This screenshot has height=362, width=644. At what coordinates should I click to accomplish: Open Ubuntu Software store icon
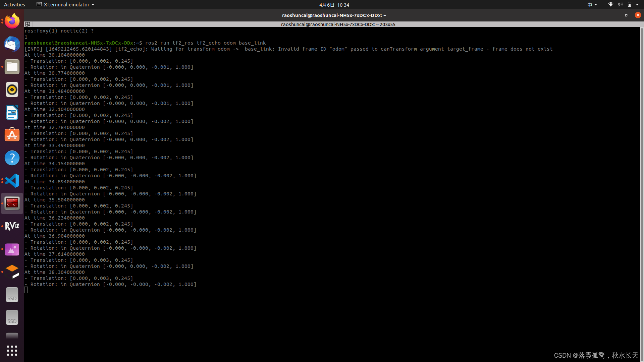(x=12, y=135)
